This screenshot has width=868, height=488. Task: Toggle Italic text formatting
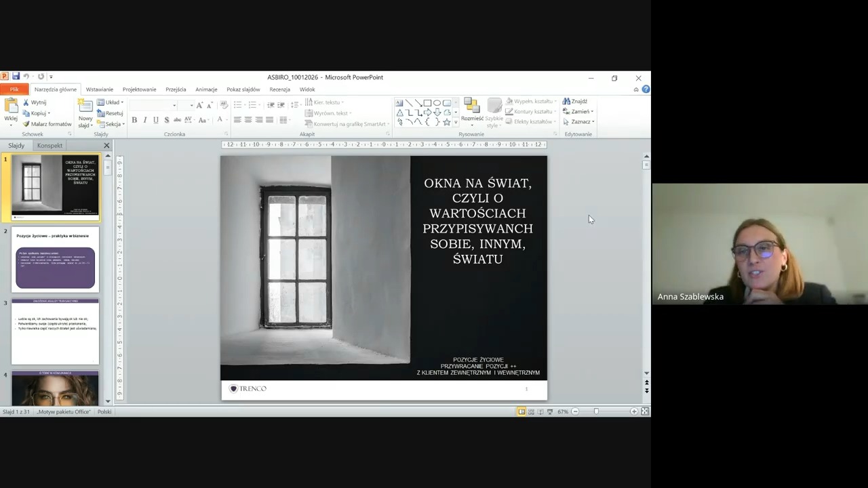tap(145, 120)
